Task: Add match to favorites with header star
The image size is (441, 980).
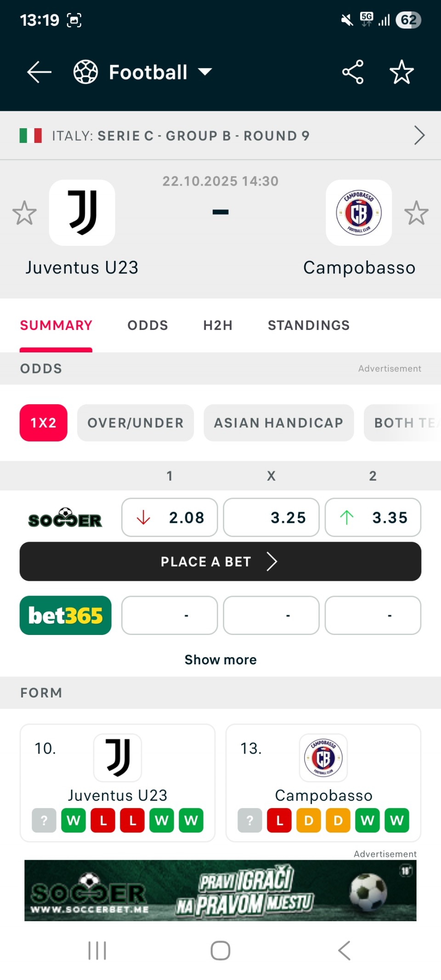Action: point(401,72)
